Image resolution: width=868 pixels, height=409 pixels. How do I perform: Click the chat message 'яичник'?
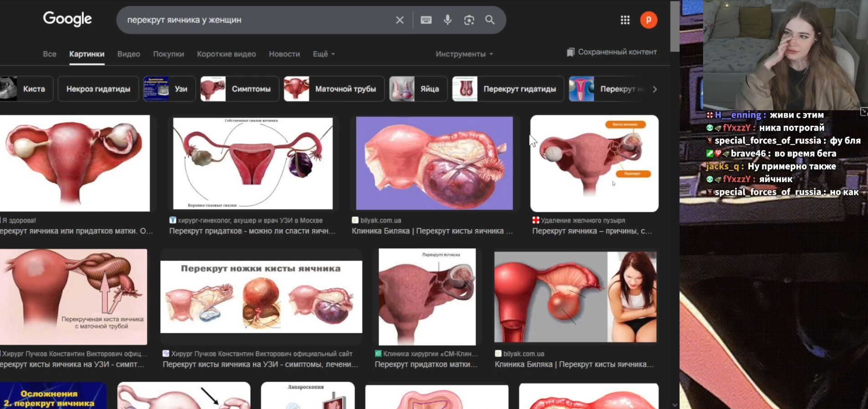click(x=776, y=179)
